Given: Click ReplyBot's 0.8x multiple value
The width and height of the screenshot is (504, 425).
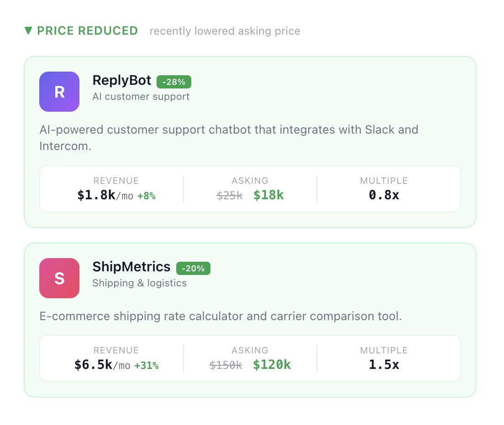Looking at the screenshot, I should [383, 195].
